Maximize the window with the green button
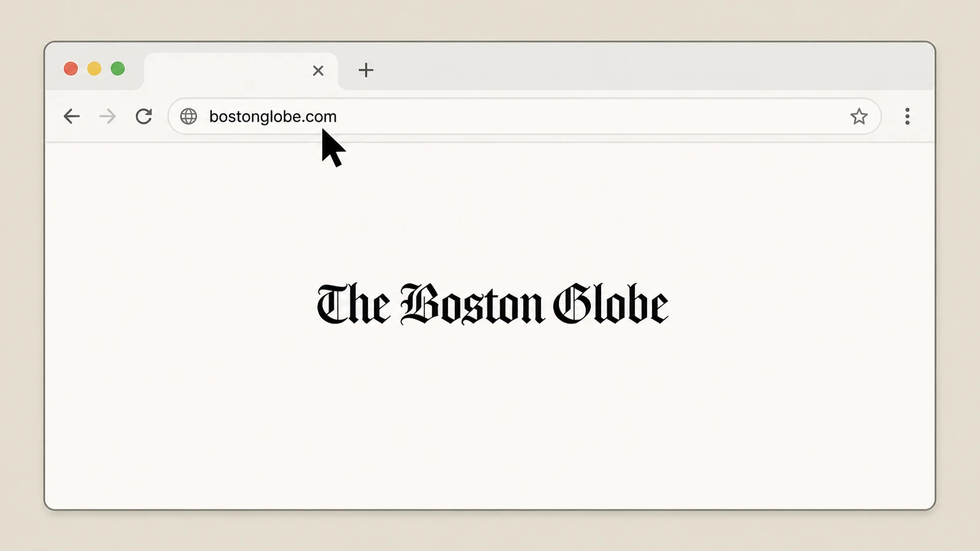 point(118,69)
